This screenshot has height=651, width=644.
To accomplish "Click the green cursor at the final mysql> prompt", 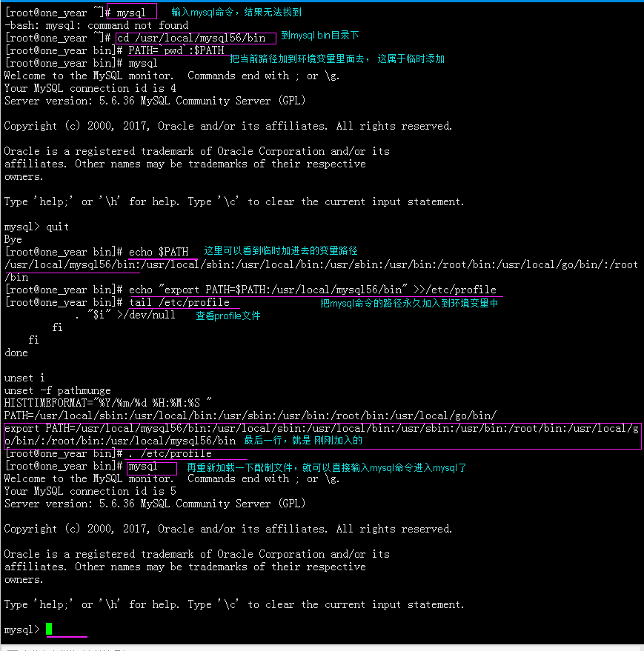I will pos(49,629).
